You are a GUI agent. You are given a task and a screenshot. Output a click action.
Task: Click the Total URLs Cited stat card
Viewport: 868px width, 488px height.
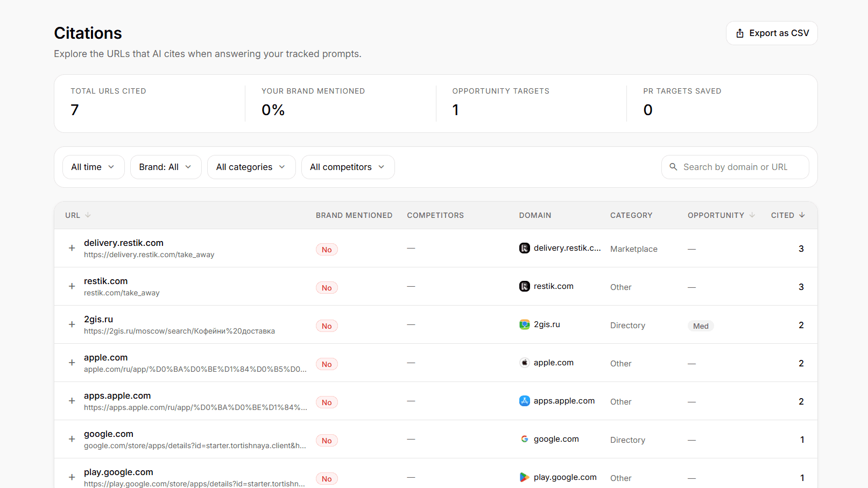[x=150, y=103]
